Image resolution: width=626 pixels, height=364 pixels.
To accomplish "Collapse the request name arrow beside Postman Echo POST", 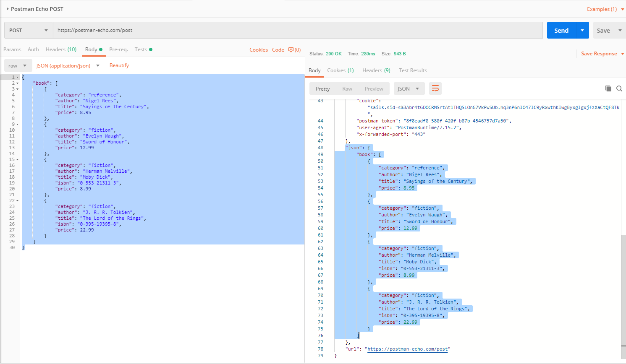I will click(8, 9).
